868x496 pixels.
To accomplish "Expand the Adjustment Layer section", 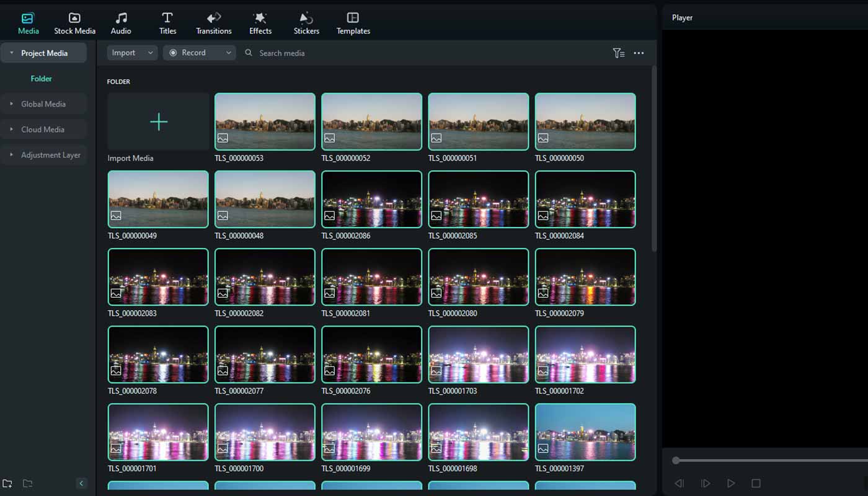I will (11, 155).
